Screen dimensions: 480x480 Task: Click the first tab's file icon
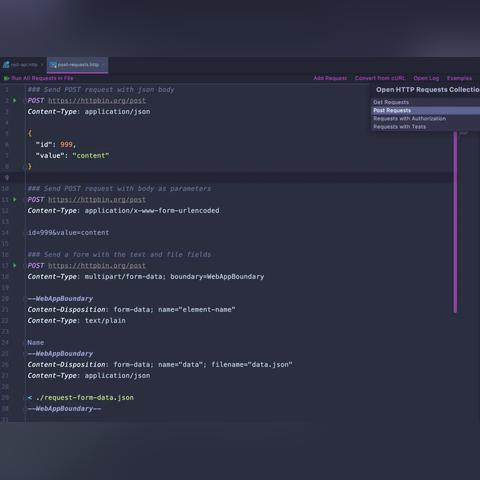click(x=6, y=65)
